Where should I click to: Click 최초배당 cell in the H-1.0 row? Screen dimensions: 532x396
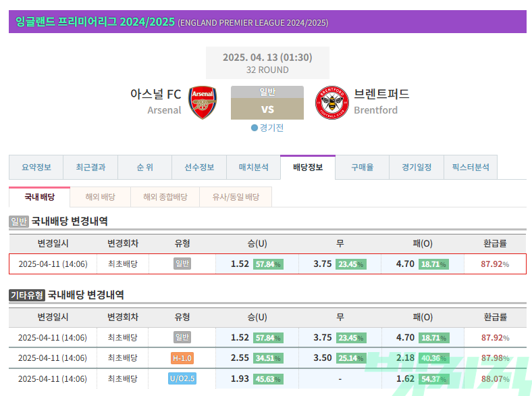coord(122,358)
